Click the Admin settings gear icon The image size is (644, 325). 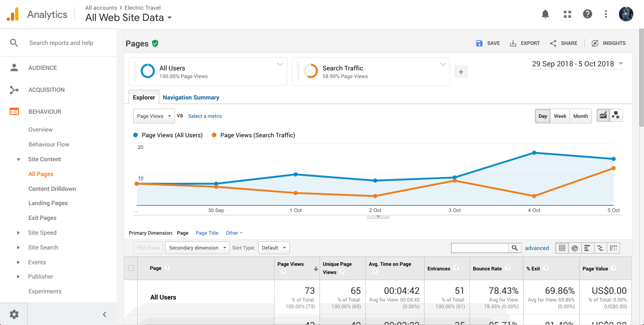click(x=14, y=314)
